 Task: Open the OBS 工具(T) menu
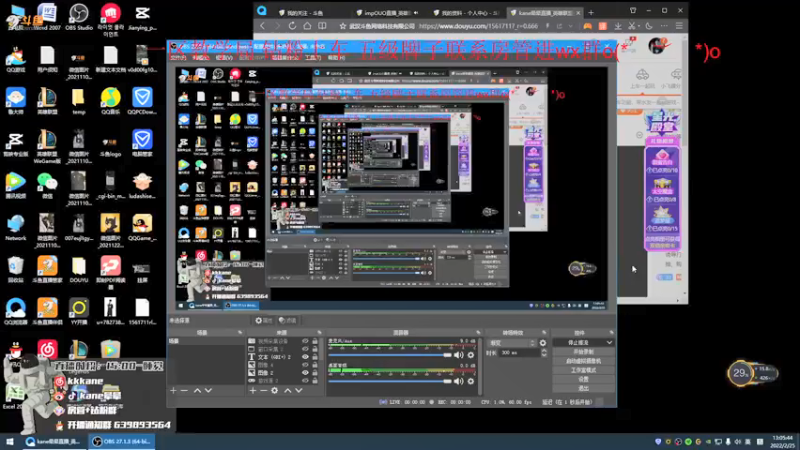(x=313, y=58)
